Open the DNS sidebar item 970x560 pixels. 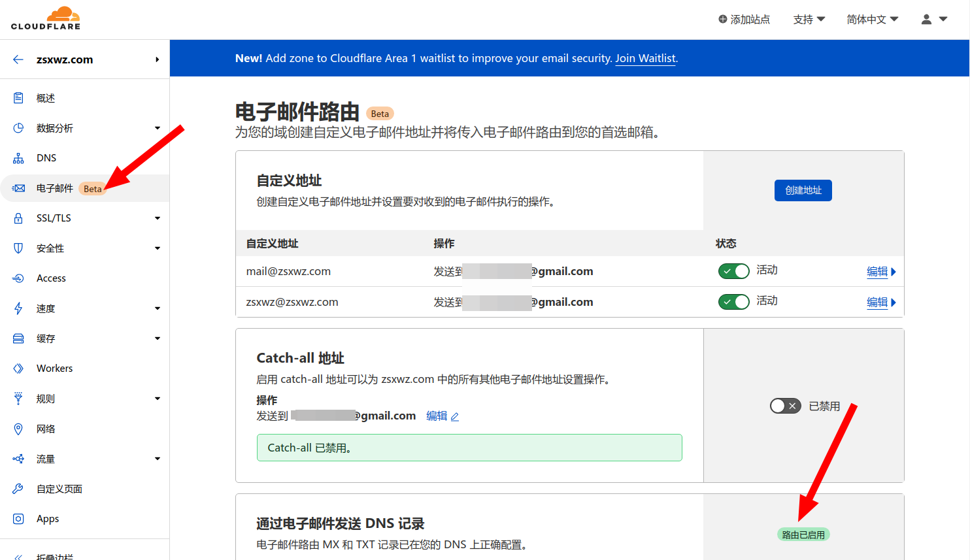click(x=85, y=158)
